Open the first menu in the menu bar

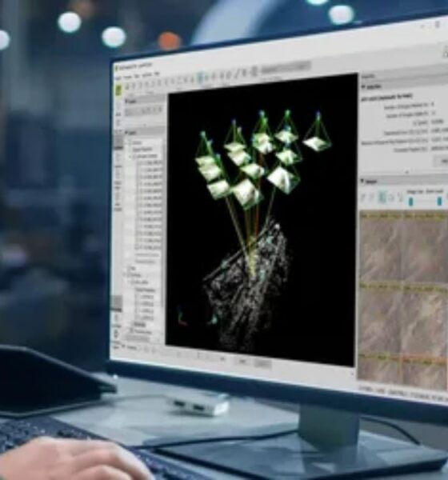pos(118,77)
